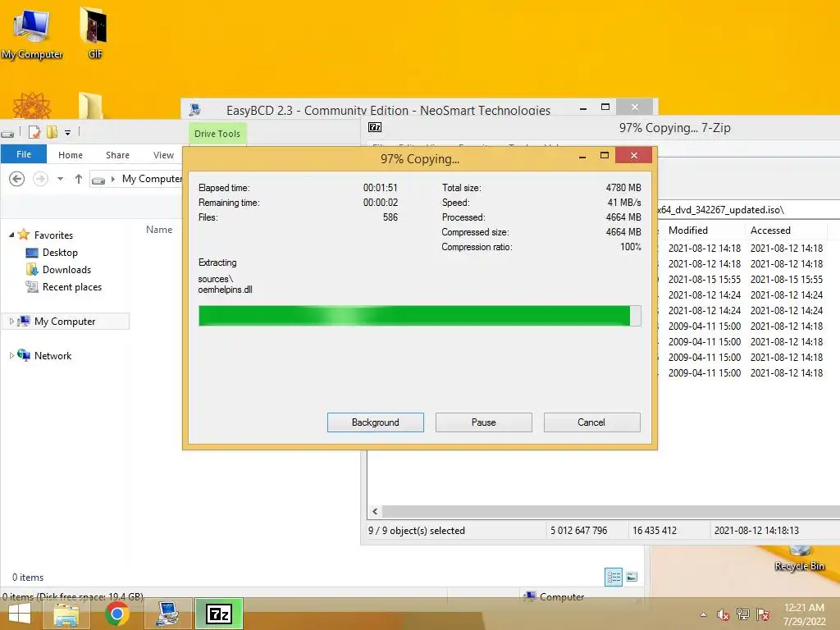
Task: Open the Share ribbon tab
Action: click(117, 155)
